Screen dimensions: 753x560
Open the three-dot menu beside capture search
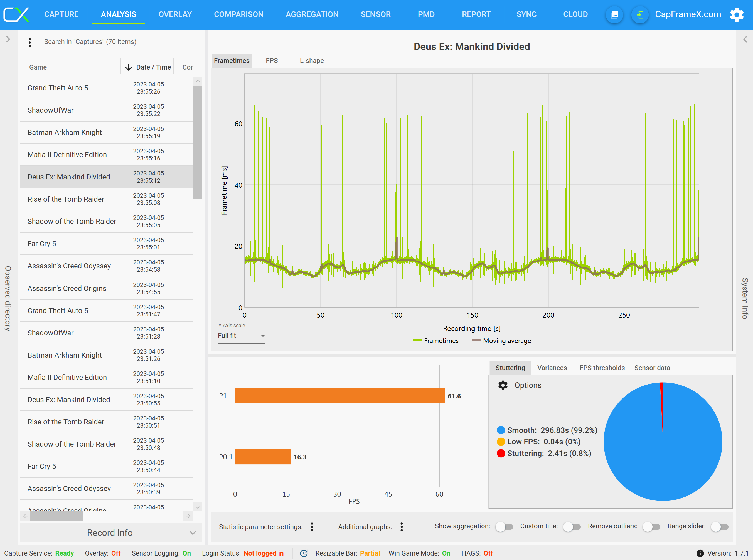(30, 42)
